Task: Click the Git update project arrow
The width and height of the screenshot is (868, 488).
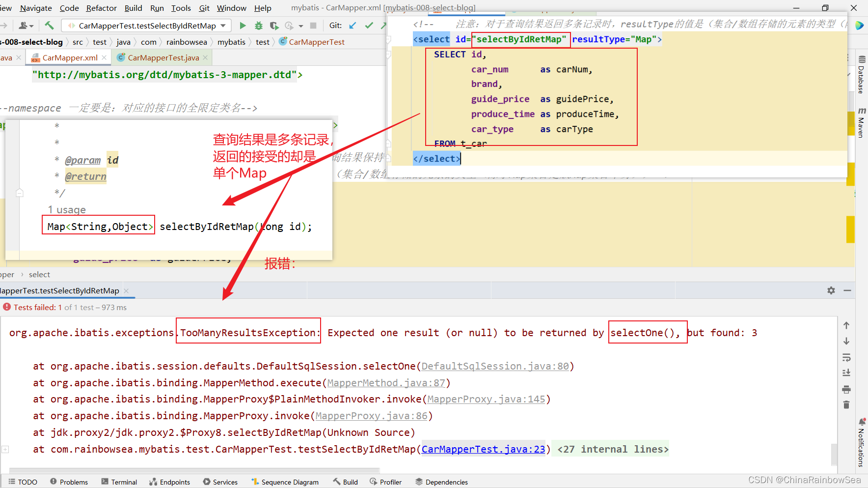Action: point(353,26)
